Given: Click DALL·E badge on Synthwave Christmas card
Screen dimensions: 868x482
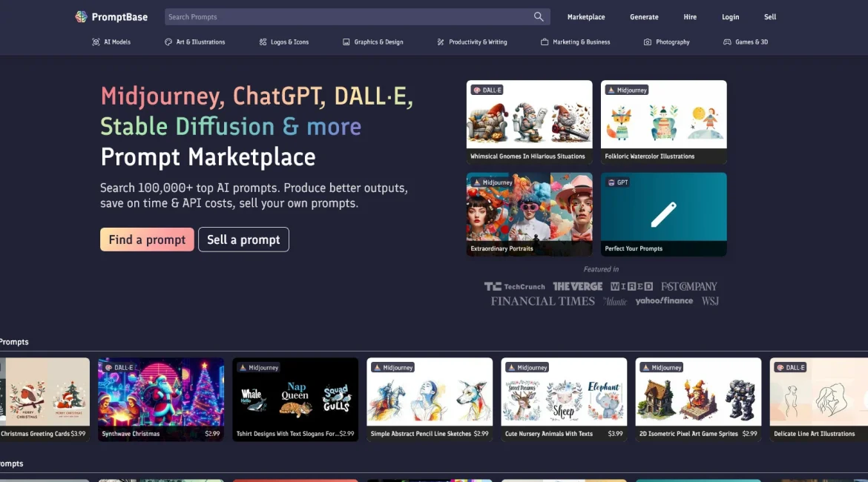Looking at the screenshot, I should pyautogui.click(x=119, y=368).
